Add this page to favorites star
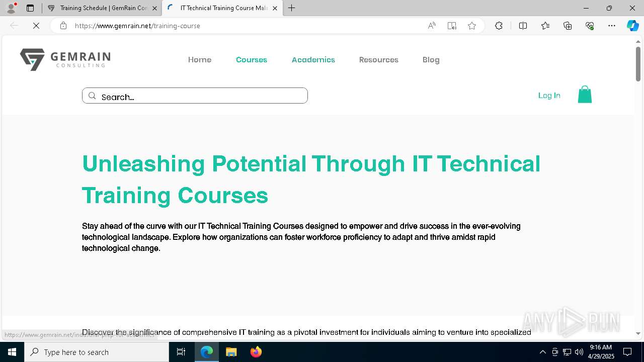The width and height of the screenshot is (644, 362). pyautogui.click(x=472, y=26)
